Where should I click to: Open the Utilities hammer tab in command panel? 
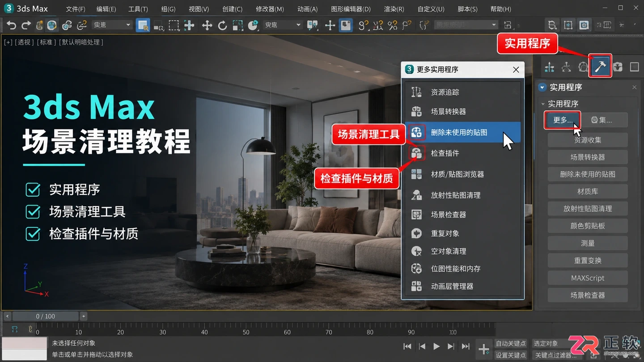pyautogui.click(x=600, y=67)
